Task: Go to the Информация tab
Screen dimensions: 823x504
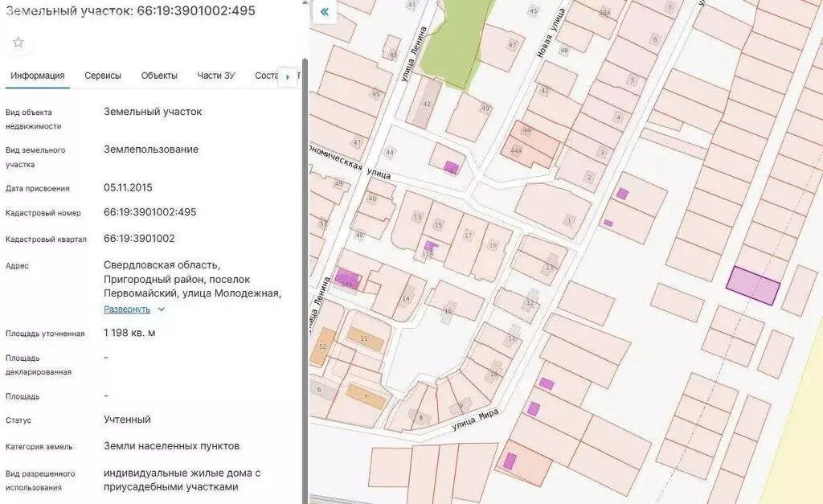Action: (38, 76)
